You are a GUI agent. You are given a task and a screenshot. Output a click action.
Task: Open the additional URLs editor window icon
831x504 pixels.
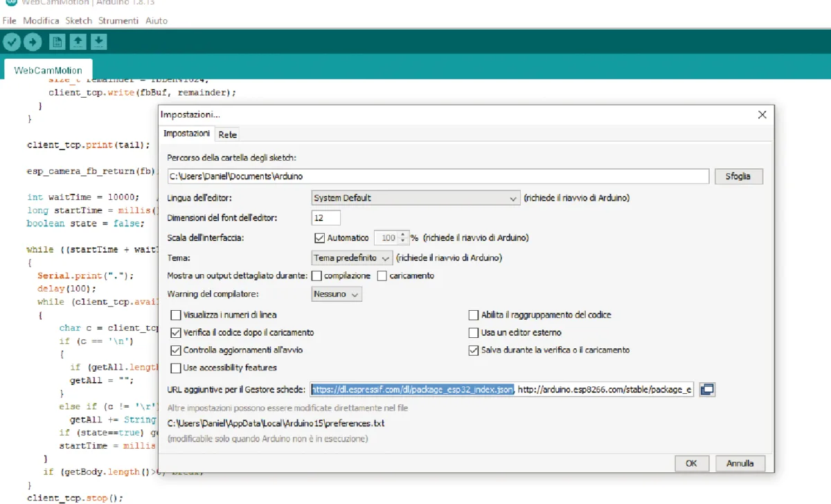point(707,389)
